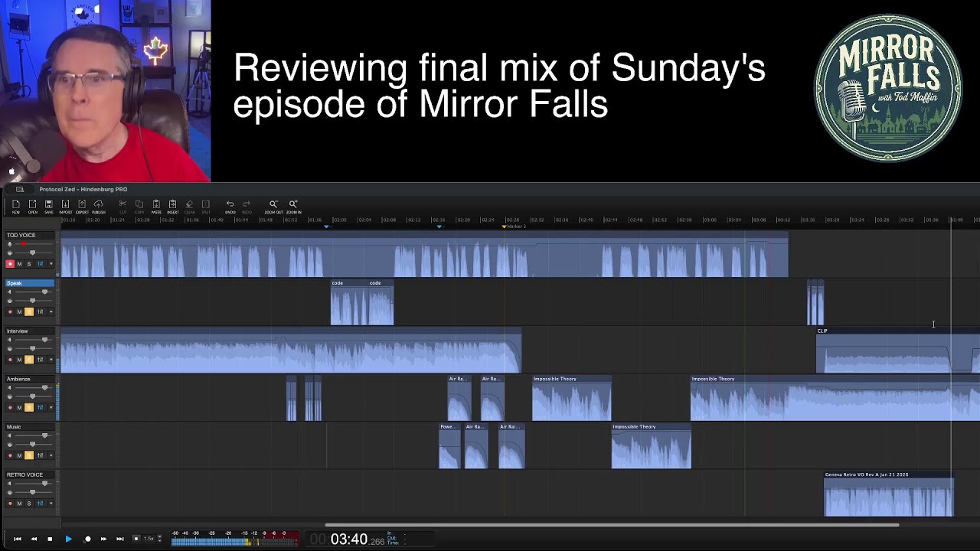Expand TOD VOICE track options dropdown
Image resolution: width=980 pixels, height=551 pixels.
click(51, 264)
